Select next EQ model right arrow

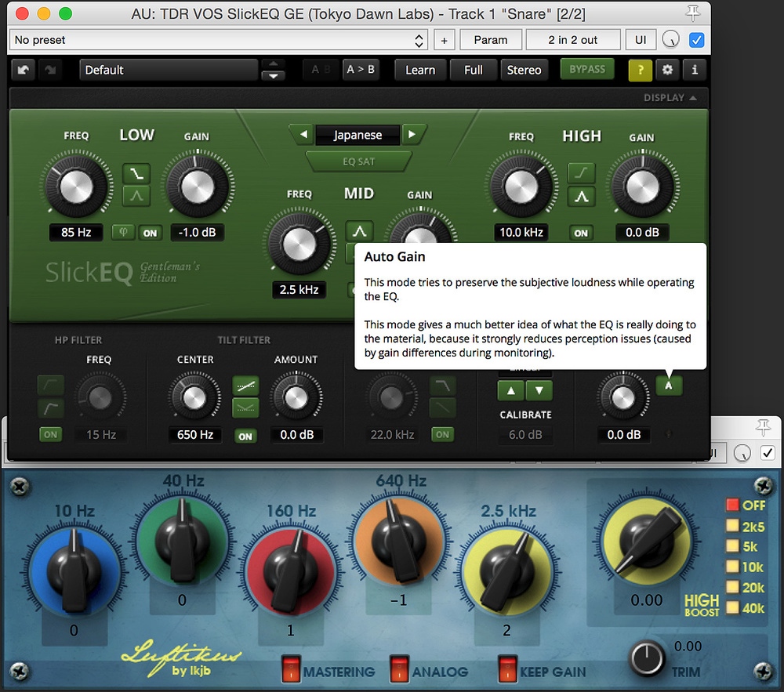click(x=412, y=134)
